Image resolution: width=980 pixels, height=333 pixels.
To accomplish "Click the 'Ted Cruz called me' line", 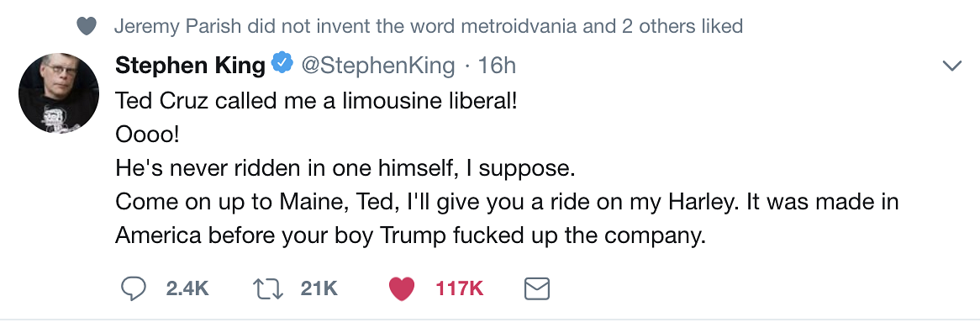I will click(x=316, y=101).
